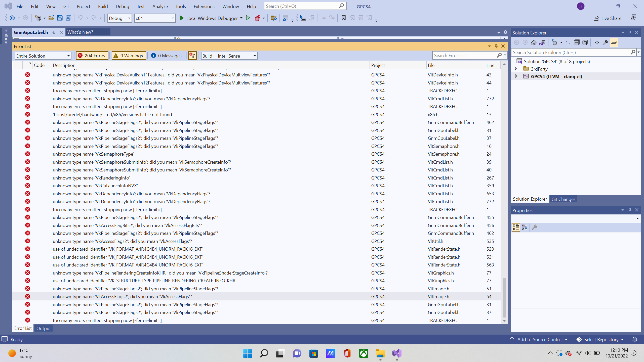The image size is (644, 362).
Task: Click Add to Source Control
Action: pos(540,339)
